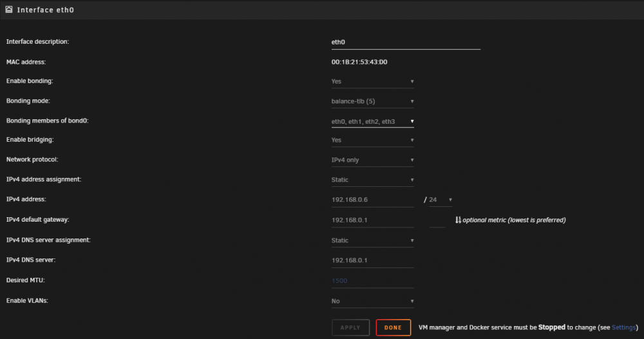Open the Enable bridging dropdown
This screenshot has height=339, width=644.
point(372,140)
